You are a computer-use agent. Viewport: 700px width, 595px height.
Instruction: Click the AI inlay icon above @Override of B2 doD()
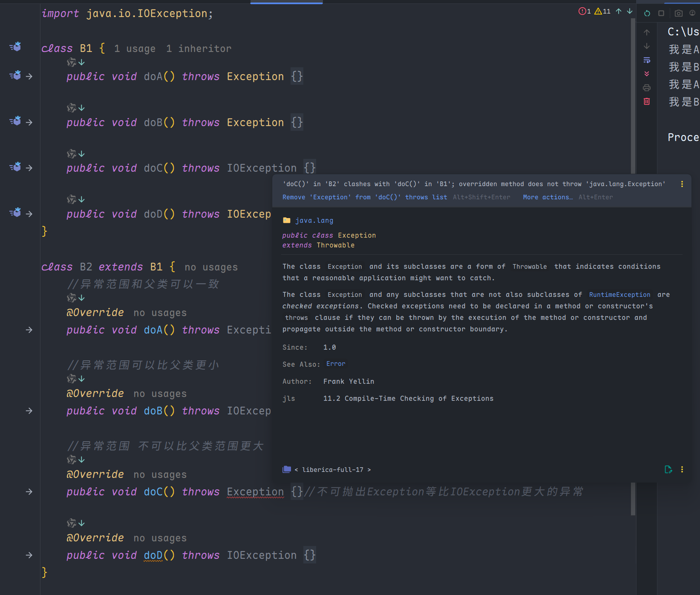[72, 523]
